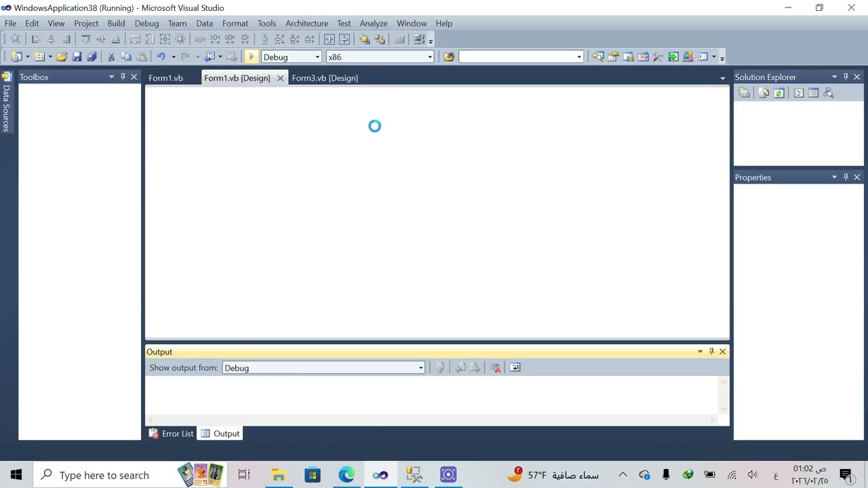Open the Analyze menu
The image size is (868, 488).
coord(373,23)
